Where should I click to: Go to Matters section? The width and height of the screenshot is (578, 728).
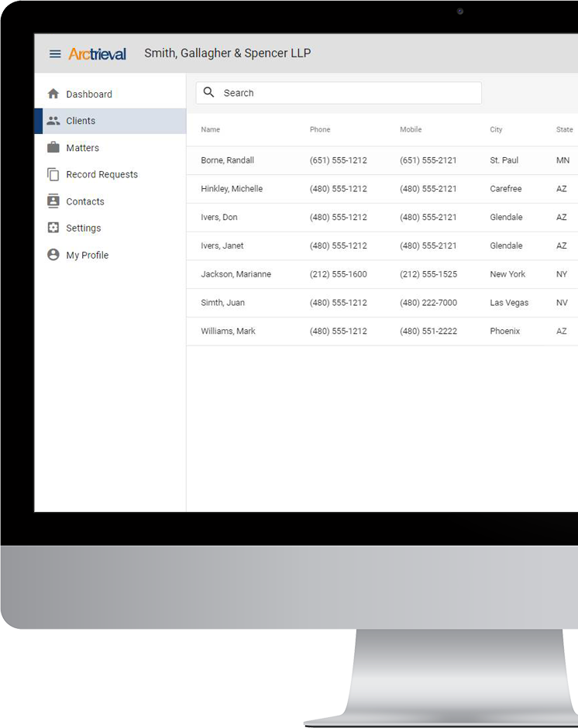[x=111, y=148]
